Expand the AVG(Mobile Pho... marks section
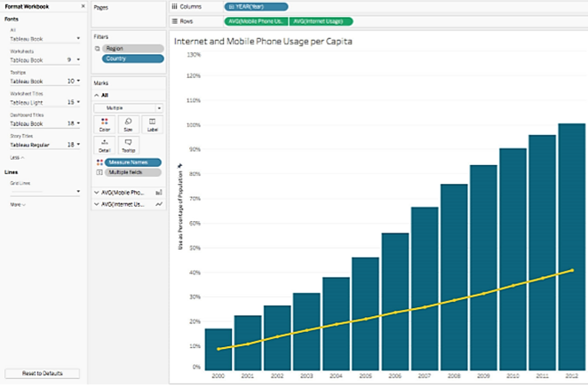588x388 pixels. [x=97, y=193]
